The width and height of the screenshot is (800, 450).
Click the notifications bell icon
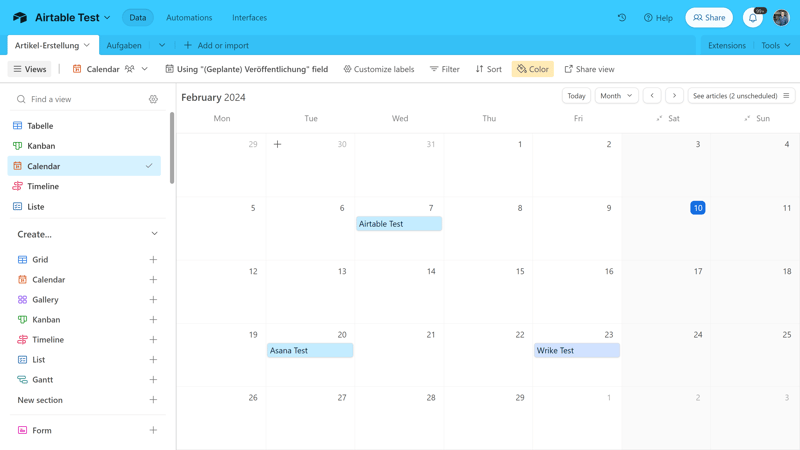point(753,18)
